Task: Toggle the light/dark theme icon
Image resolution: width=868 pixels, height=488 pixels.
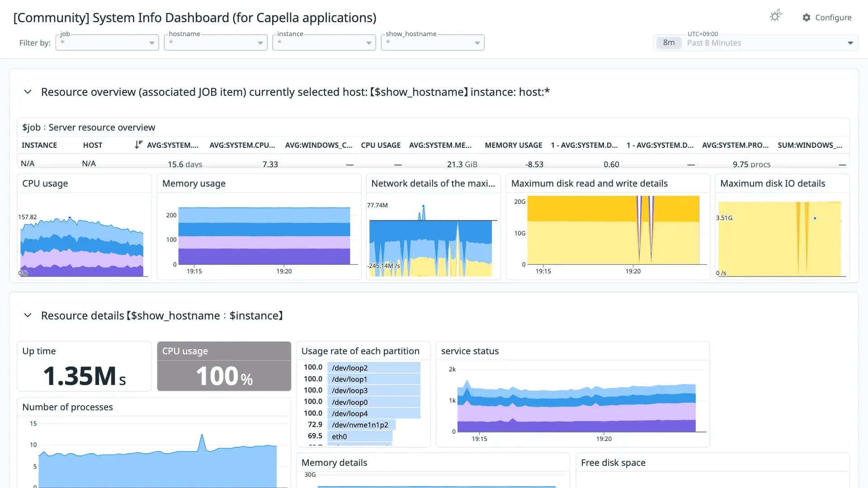Action: [x=776, y=16]
